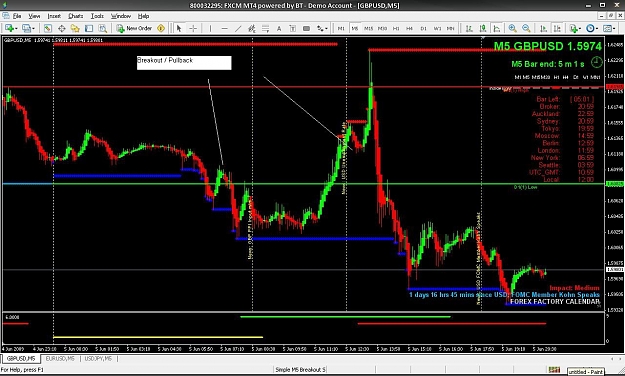Click the 'M5 GBPUSD 1.5974' chart header text
Viewport: 625px width, 376px height.
coord(548,46)
